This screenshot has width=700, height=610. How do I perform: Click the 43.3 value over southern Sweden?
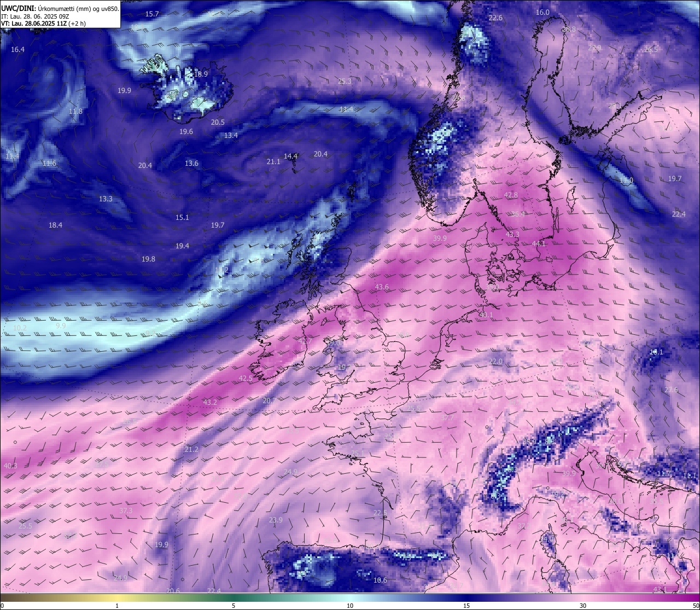[x=512, y=235]
